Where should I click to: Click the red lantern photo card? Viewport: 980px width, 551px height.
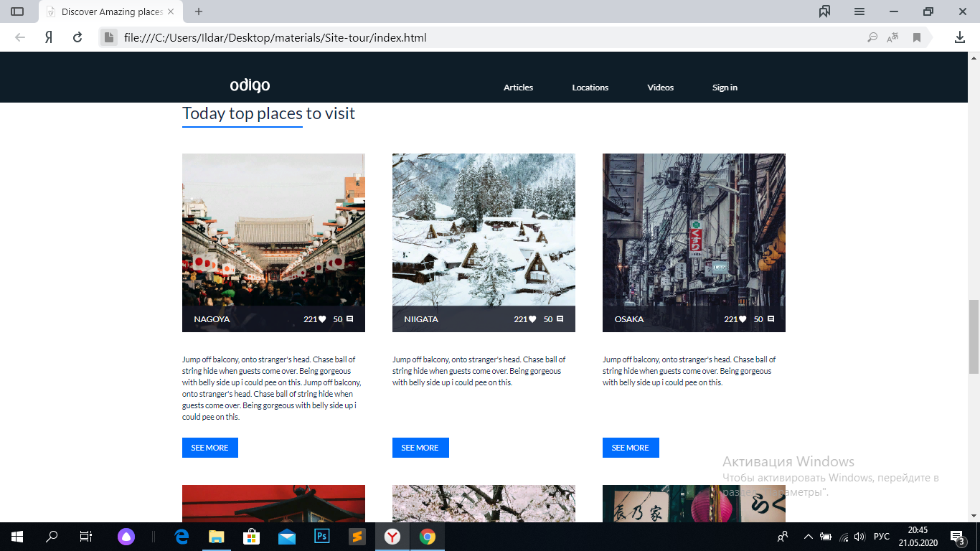click(x=273, y=504)
